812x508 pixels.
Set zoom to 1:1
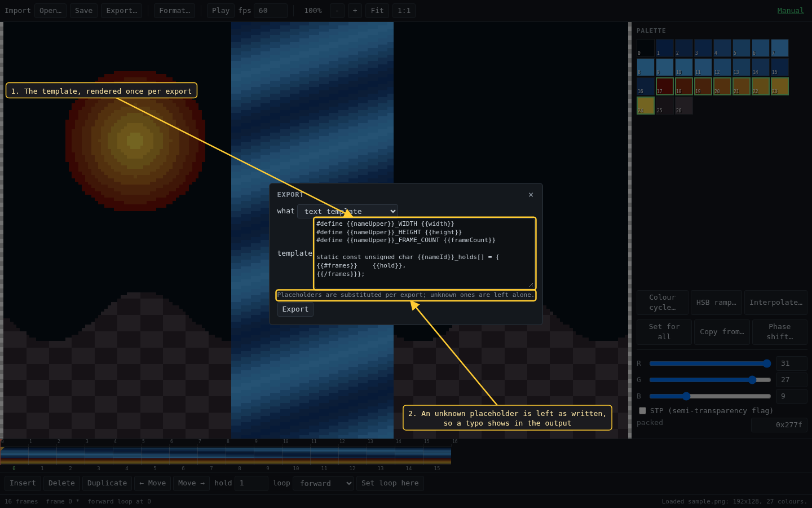click(x=404, y=11)
